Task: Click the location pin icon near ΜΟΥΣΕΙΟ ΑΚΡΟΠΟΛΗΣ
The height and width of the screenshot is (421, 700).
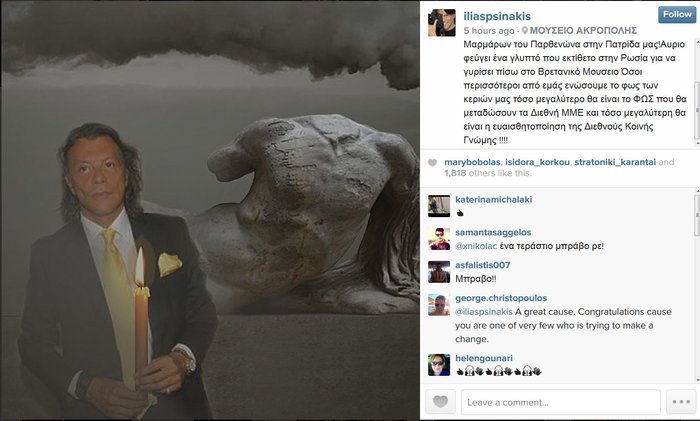Action: tap(525, 30)
